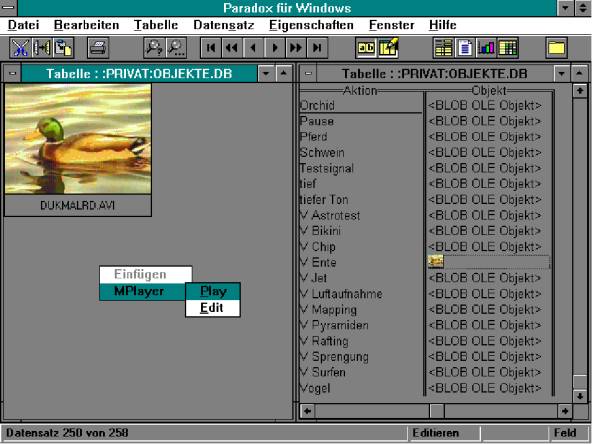Click the field view 'ab' icon

[366, 48]
